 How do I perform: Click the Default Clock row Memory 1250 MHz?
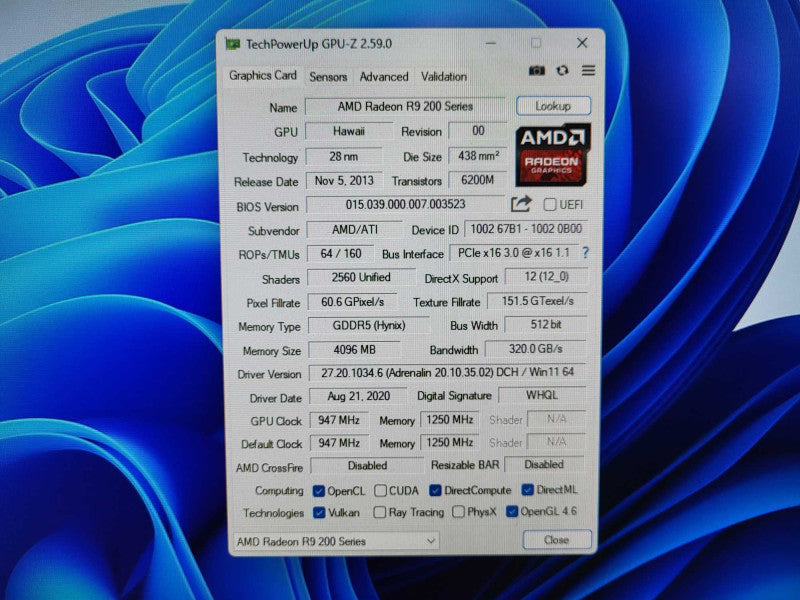pyautogui.click(x=449, y=442)
